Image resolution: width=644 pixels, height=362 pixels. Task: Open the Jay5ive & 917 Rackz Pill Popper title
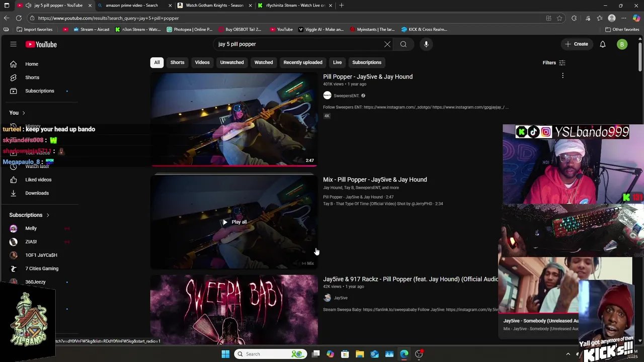tap(411, 279)
